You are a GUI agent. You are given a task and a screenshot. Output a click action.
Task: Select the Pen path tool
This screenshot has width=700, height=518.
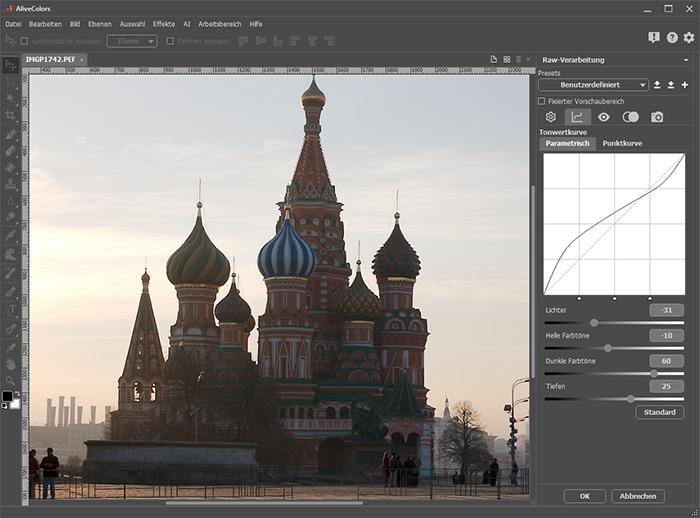[11, 330]
